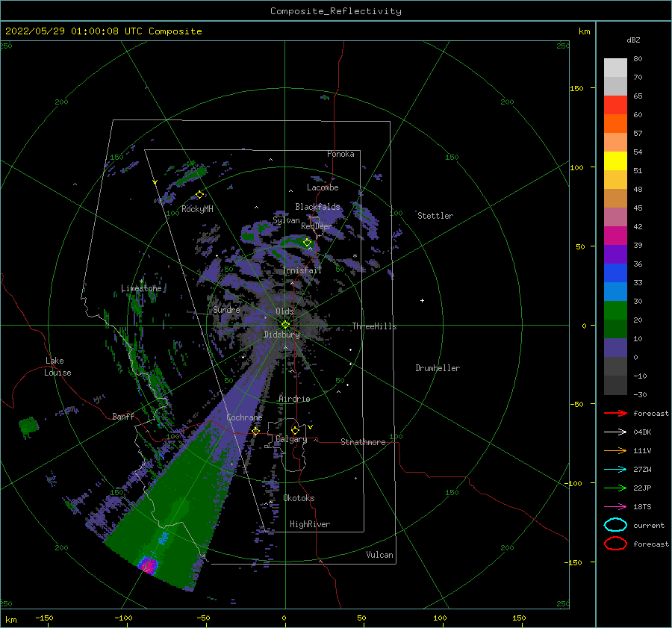This screenshot has height=628, width=672.
Task: Click the Cochrane label
Action: (244, 417)
